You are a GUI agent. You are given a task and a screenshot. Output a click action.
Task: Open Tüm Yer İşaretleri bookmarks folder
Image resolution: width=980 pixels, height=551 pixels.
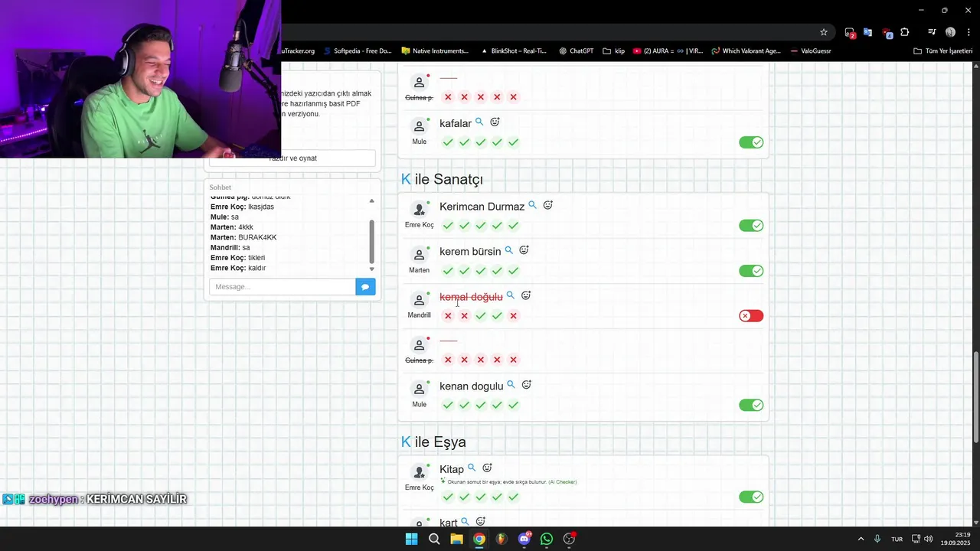[942, 51]
